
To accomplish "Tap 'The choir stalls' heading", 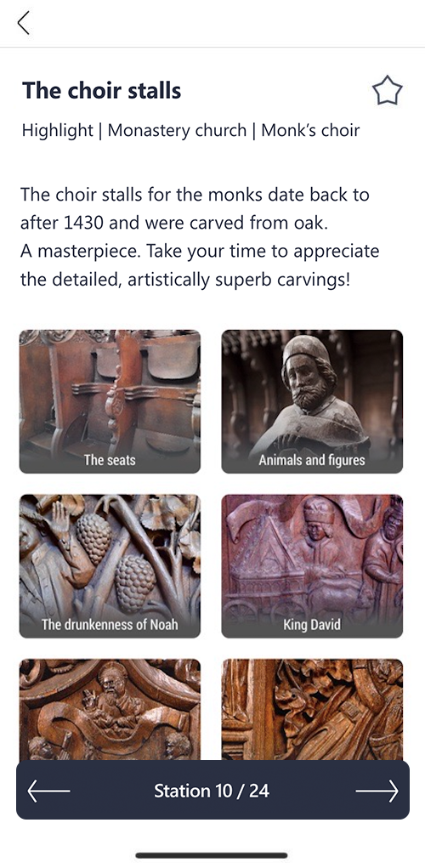I will point(102,90).
